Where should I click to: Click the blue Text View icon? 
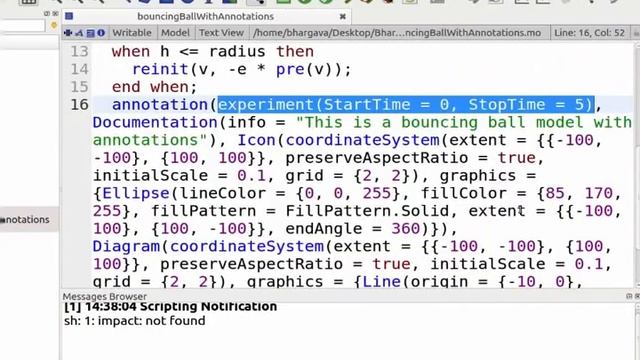pyautogui.click(x=90, y=33)
